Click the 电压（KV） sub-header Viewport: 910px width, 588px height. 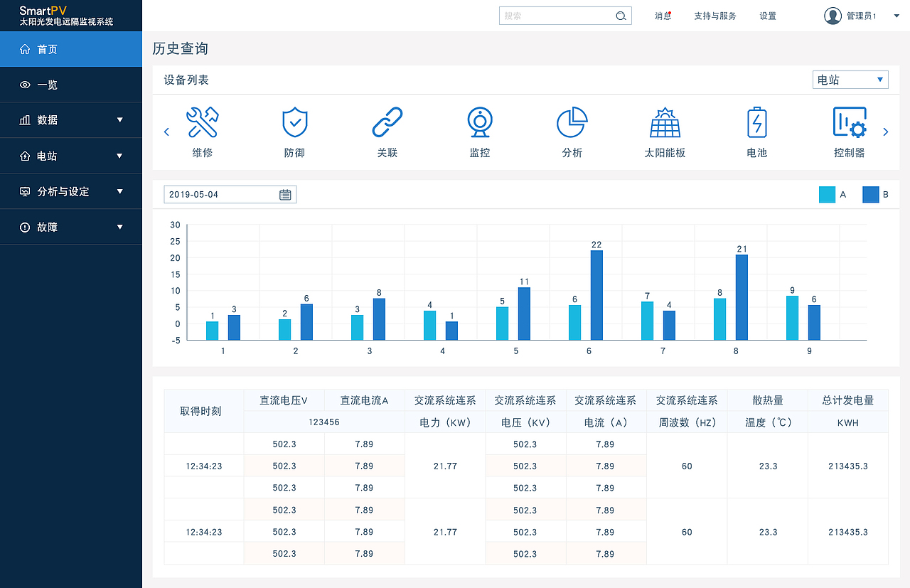tap(525, 422)
